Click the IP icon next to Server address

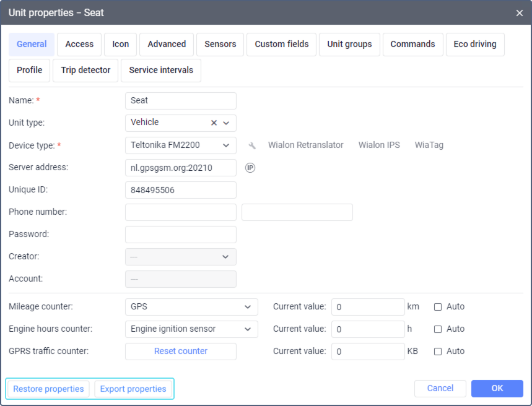point(250,168)
